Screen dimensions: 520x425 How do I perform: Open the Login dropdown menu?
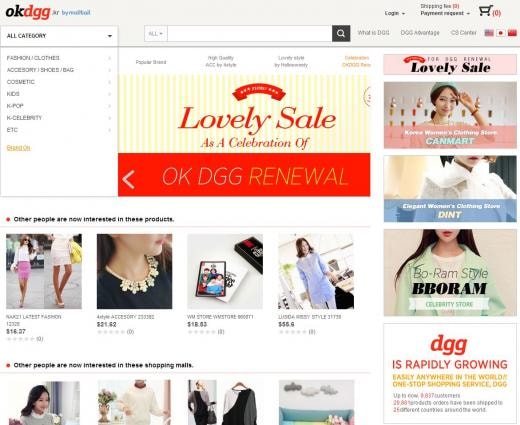point(395,13)
